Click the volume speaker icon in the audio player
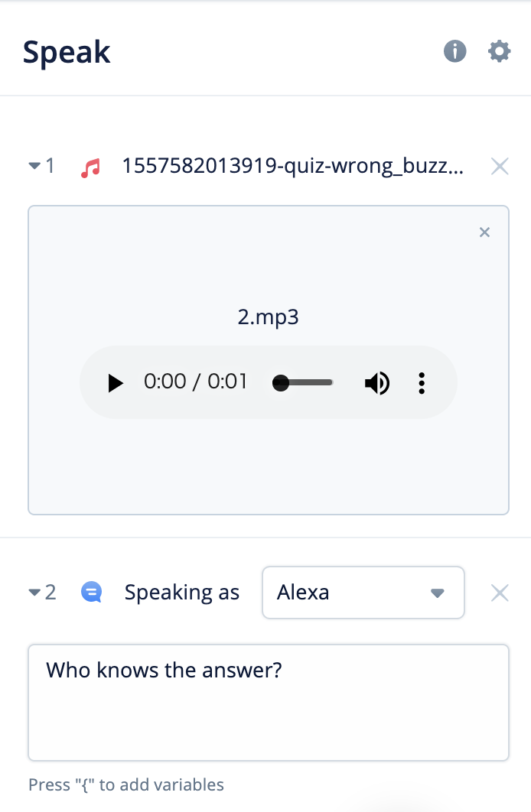Image resolution: width=531 pixels, height=812 pixels. point(377,382)
